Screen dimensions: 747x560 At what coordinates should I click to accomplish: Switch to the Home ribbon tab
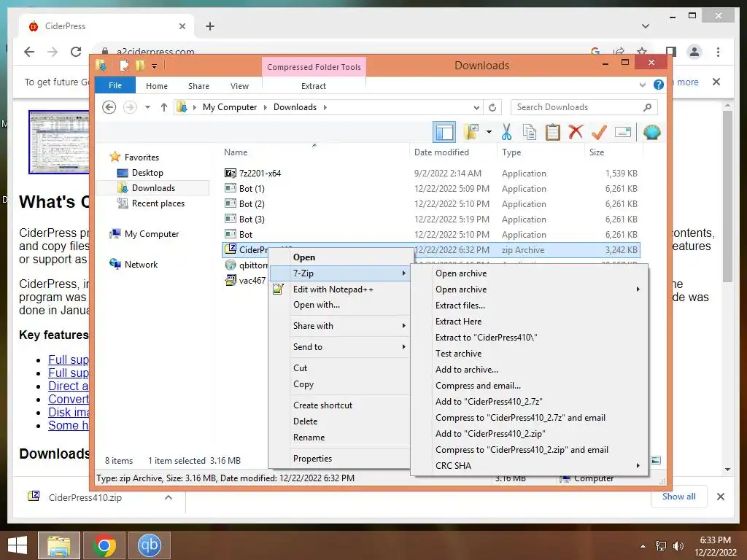point(157,86)
